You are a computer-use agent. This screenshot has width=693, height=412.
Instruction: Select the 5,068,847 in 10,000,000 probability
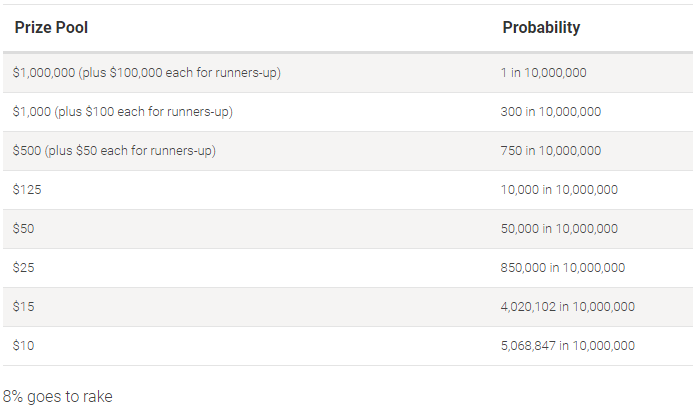point(567,345)
